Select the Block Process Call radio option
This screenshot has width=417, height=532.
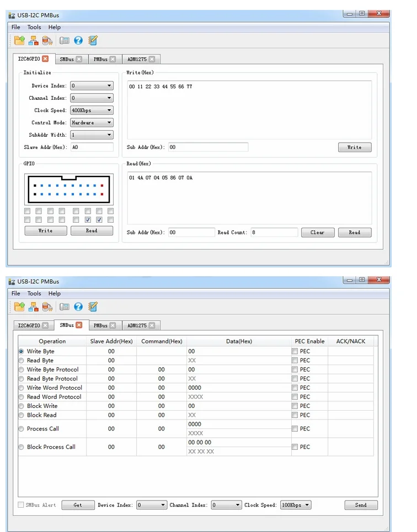click(22, 447)
